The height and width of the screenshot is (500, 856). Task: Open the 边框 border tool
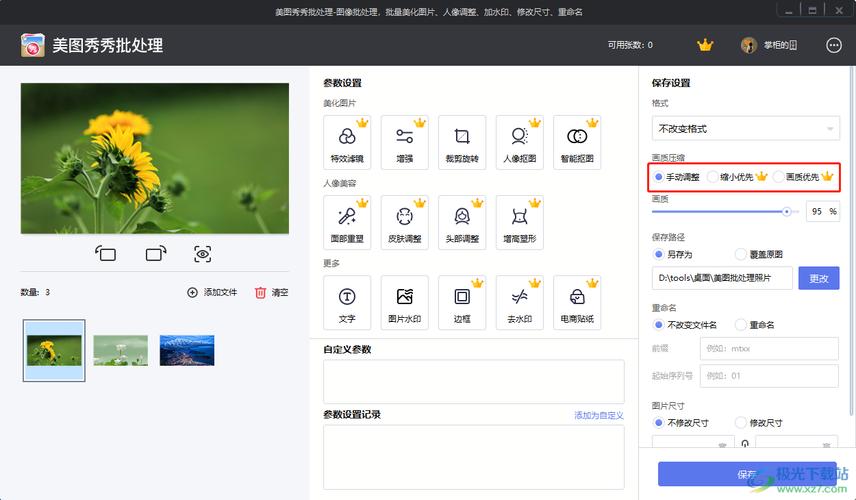pos(462,302)
